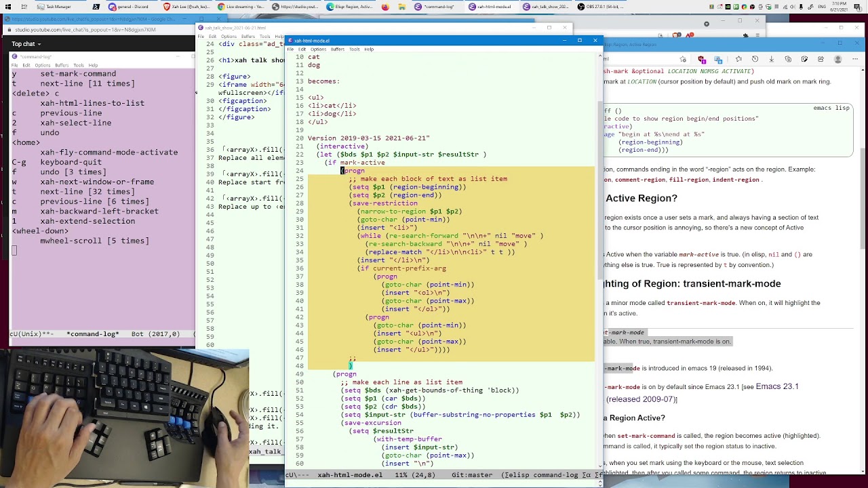Click '(with-temp-buffer' on line 57
The width and height of the screenshot is (868, 488).
pos(408,439)
